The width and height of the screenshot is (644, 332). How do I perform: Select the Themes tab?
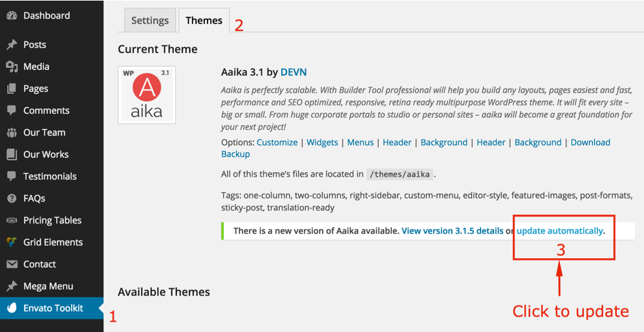coord(204,20)
